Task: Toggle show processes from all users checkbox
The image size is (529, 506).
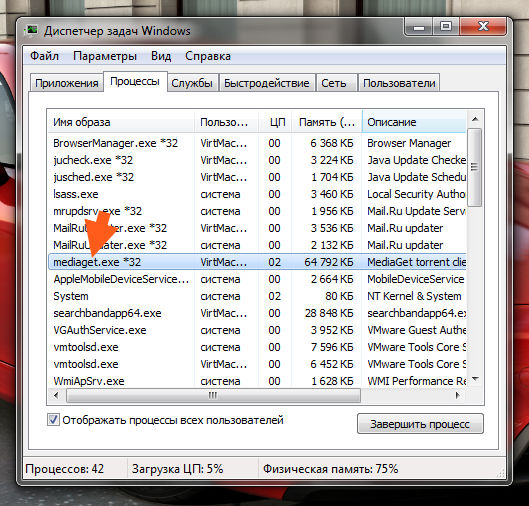Action: 53,420
